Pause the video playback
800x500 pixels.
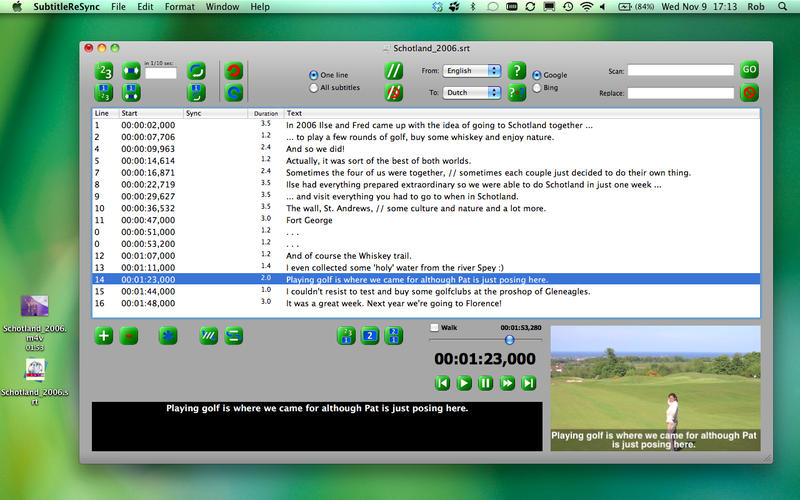tap(486, 383)
